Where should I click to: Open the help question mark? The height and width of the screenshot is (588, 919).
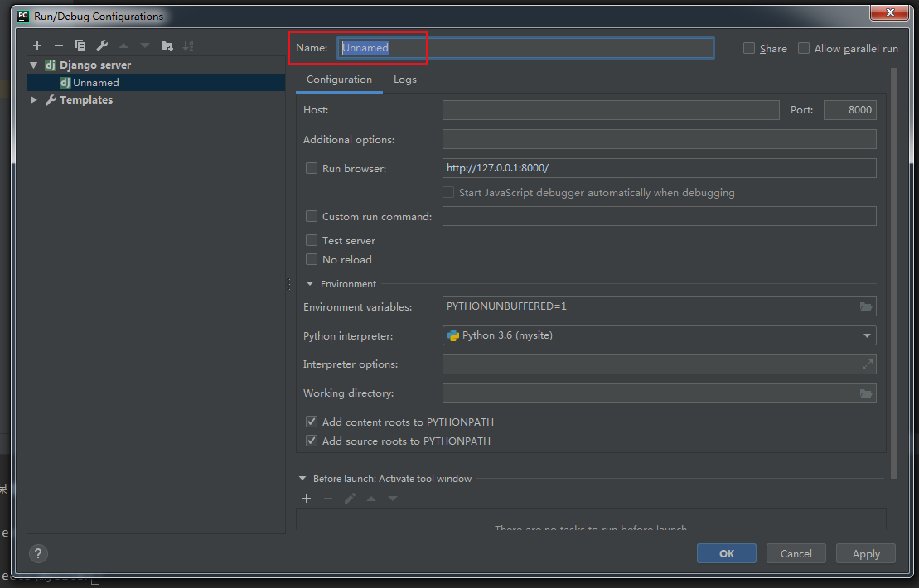(38, 553)
